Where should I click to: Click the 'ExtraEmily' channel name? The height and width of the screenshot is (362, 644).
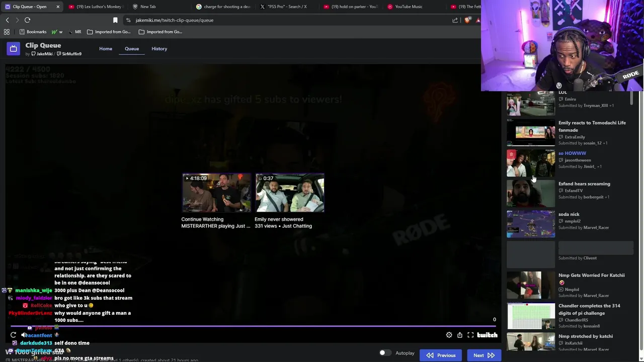(x=575, y=137)
